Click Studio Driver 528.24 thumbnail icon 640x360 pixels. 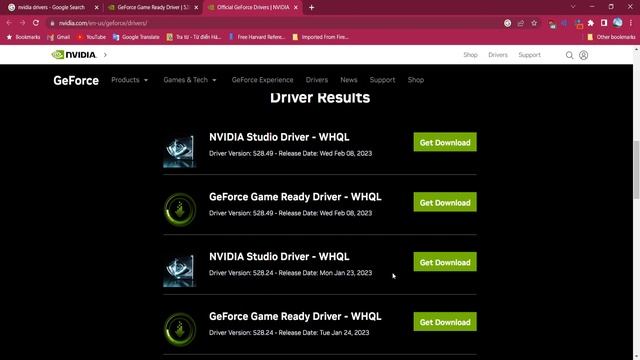180,270
